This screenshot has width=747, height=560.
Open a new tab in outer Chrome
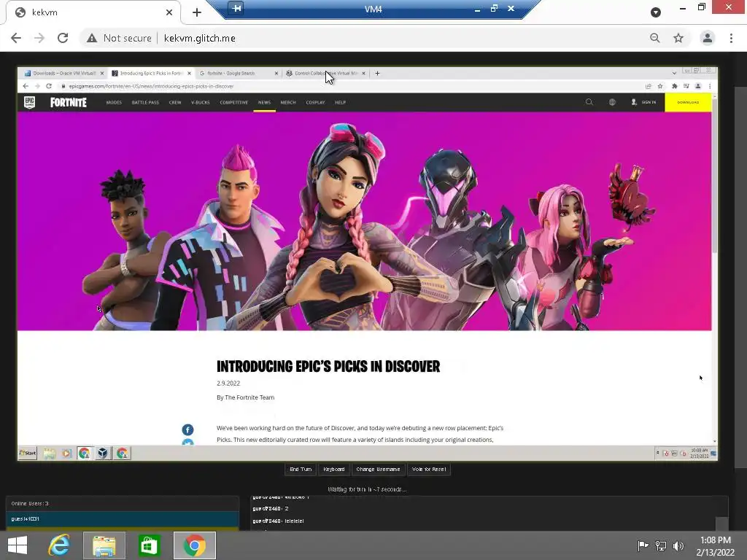pos(197,12)
